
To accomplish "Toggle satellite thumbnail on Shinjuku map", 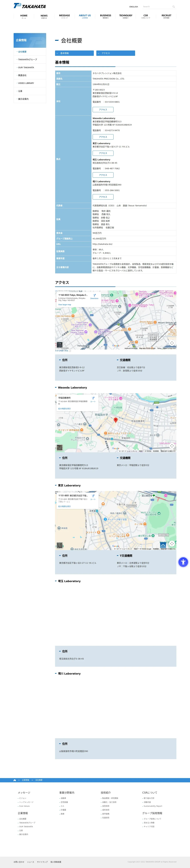I will (60, 345).
